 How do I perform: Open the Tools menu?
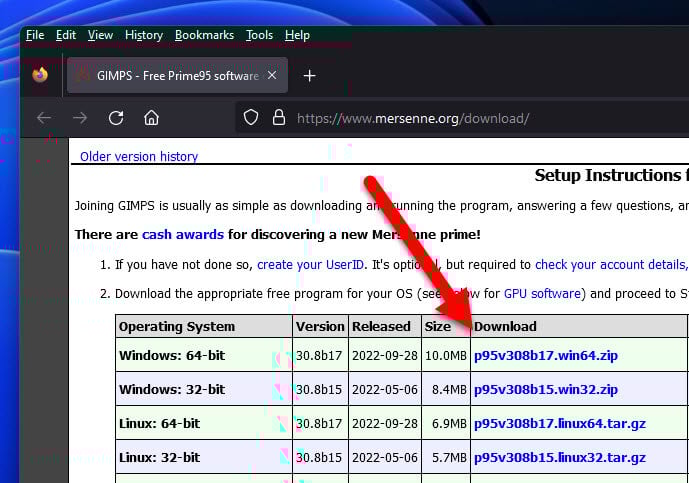pyautogui.click(x=259, y=35)
